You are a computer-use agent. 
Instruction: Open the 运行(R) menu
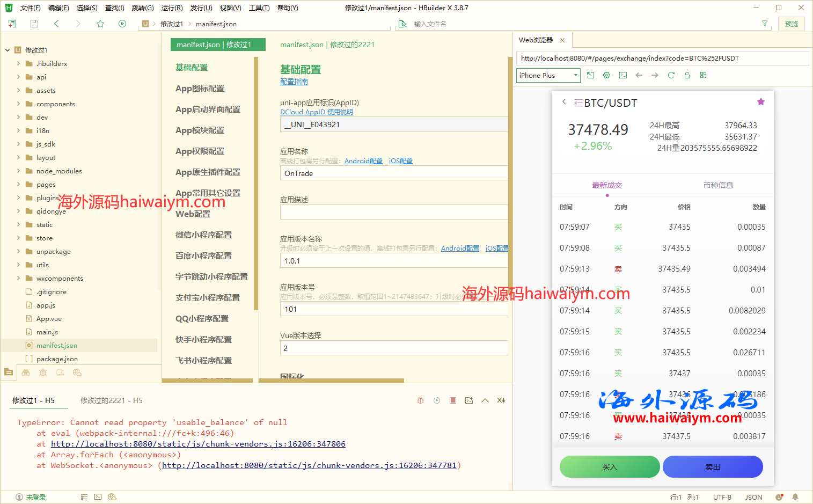coord(172,8)
